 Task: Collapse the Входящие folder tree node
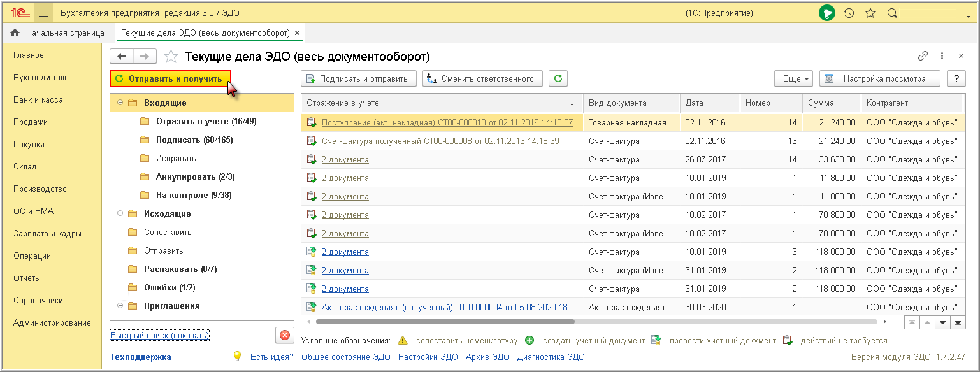pos(120,103)
